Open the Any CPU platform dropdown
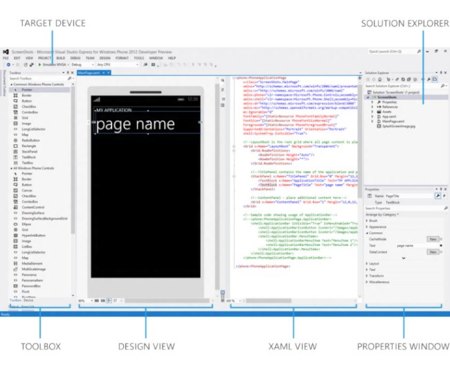This screenshot has height=370, width=450. (x=117, y=65)
